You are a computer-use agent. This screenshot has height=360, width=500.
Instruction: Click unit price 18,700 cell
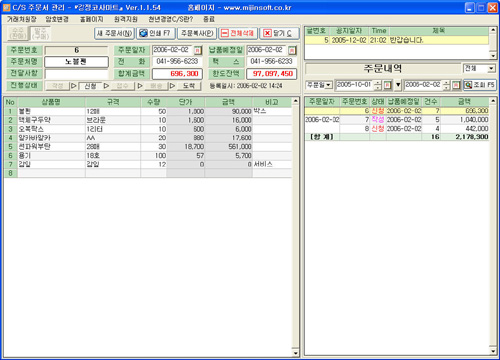[185, 147]
